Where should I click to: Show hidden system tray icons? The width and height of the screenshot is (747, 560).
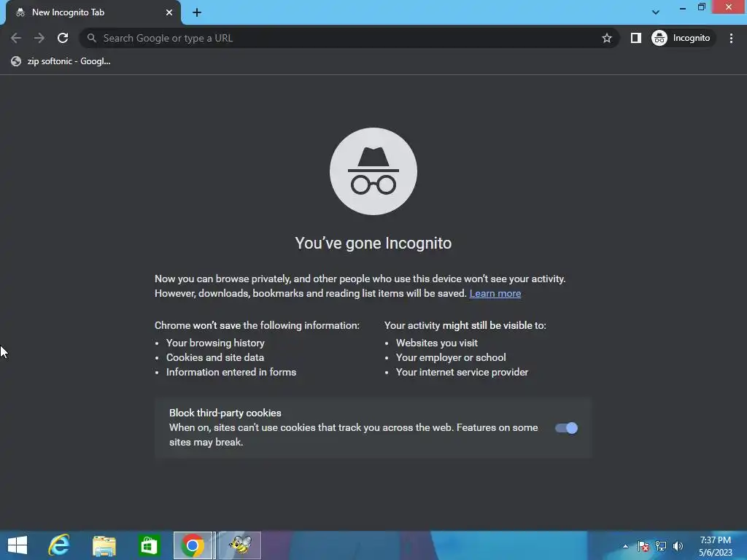[625, 546]
